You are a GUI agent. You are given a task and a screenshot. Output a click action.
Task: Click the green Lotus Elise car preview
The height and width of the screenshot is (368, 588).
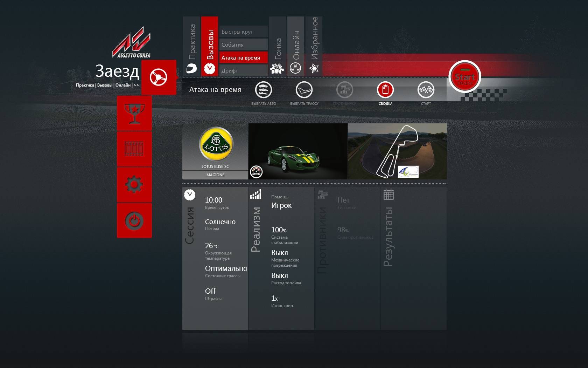pos(298,151)
